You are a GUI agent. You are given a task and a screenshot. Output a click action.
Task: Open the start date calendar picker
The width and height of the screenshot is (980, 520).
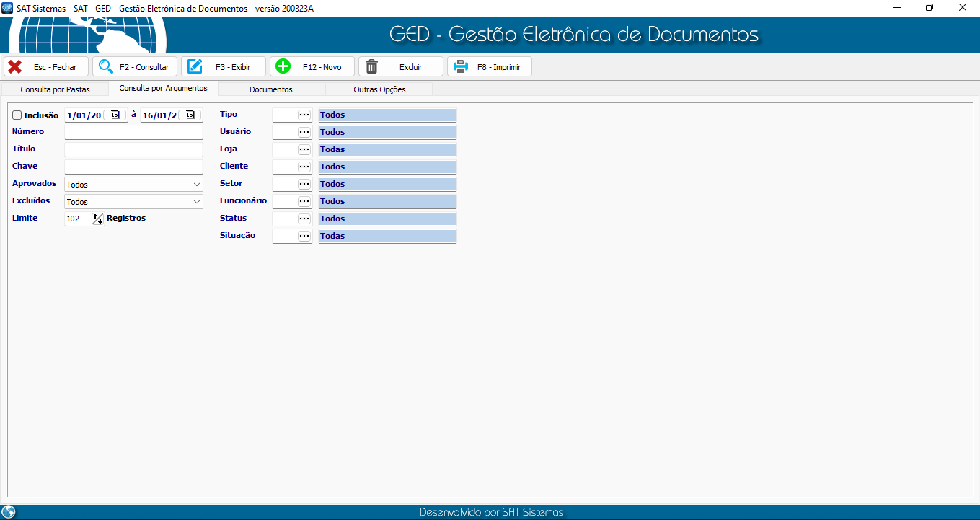(x=115, y=115)
